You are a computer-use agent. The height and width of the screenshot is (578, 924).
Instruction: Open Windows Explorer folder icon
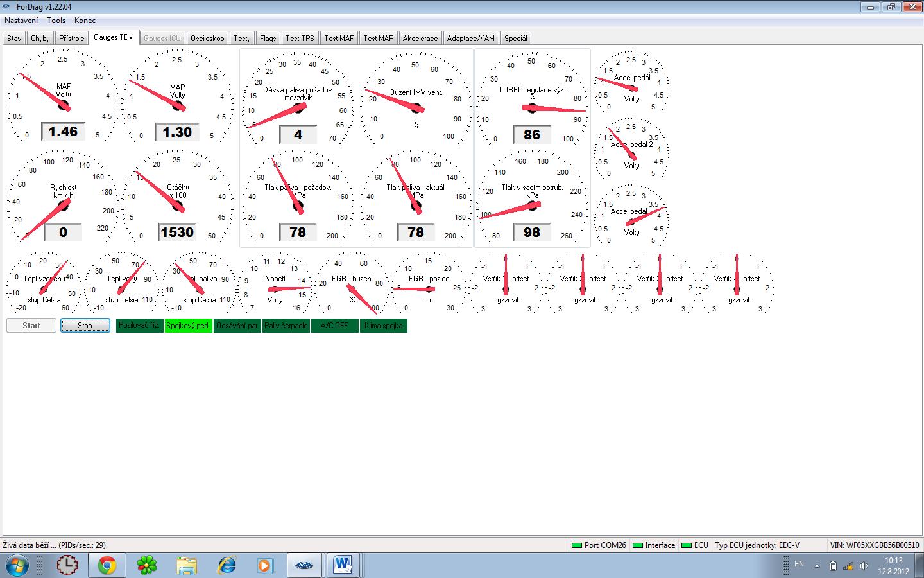[187, 565]
